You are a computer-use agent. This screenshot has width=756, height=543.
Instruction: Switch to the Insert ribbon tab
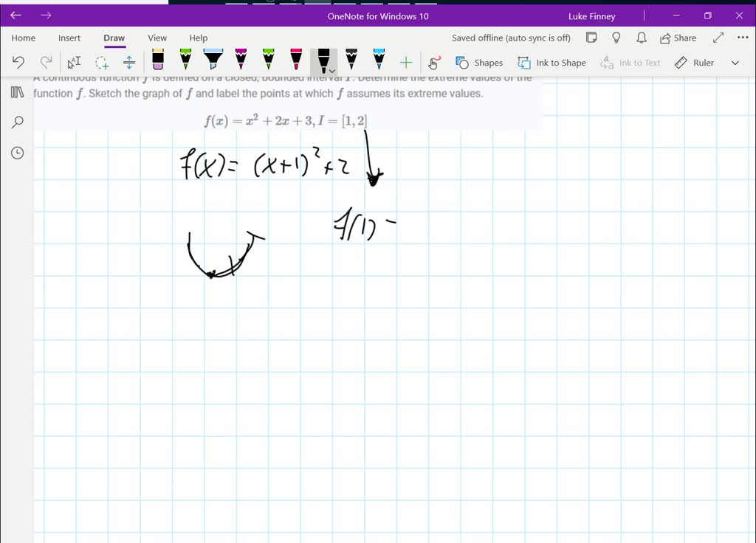[x=69, y=38]
